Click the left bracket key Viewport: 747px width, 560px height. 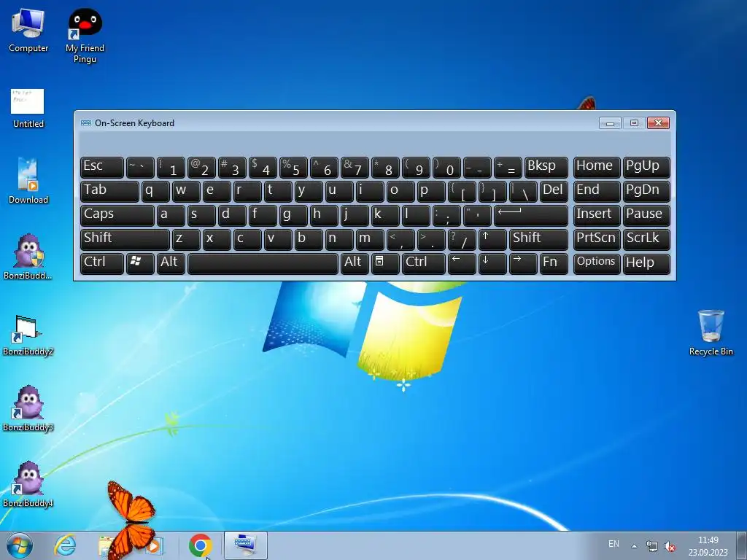(x=462, y=192)
